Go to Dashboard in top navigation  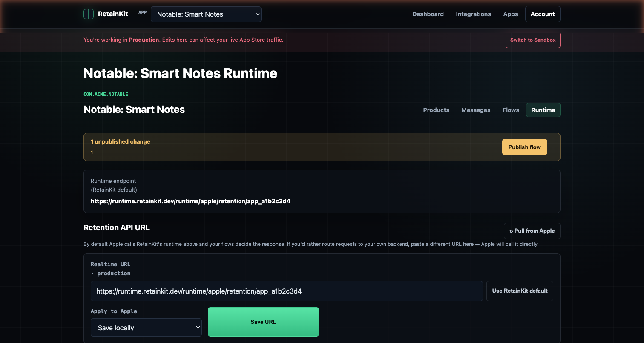428,14
